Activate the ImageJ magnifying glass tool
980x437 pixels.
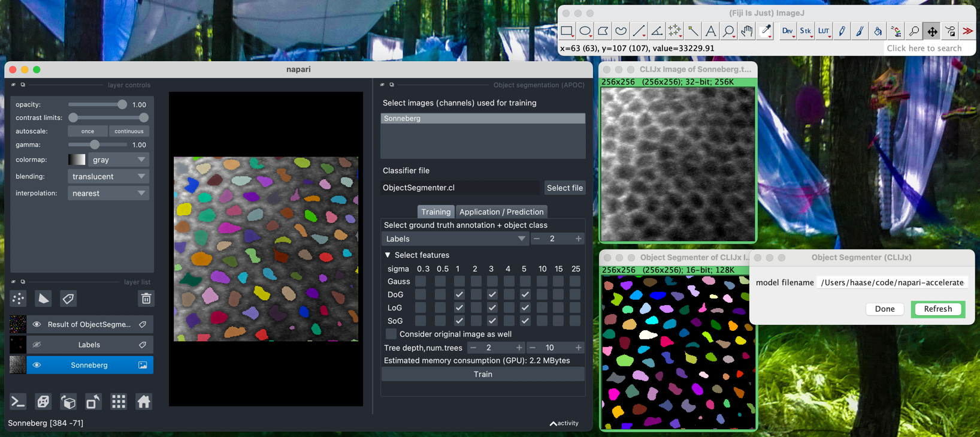(x=728, y=31)
